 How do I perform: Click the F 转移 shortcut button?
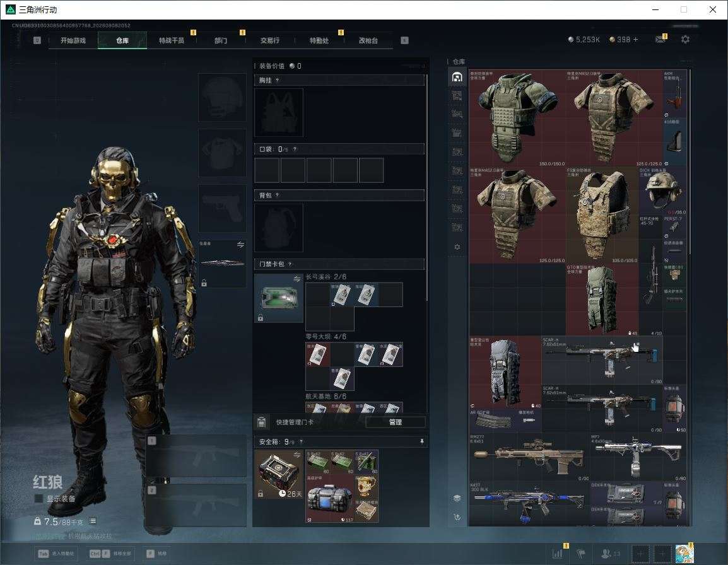click(x=156, y=554)
